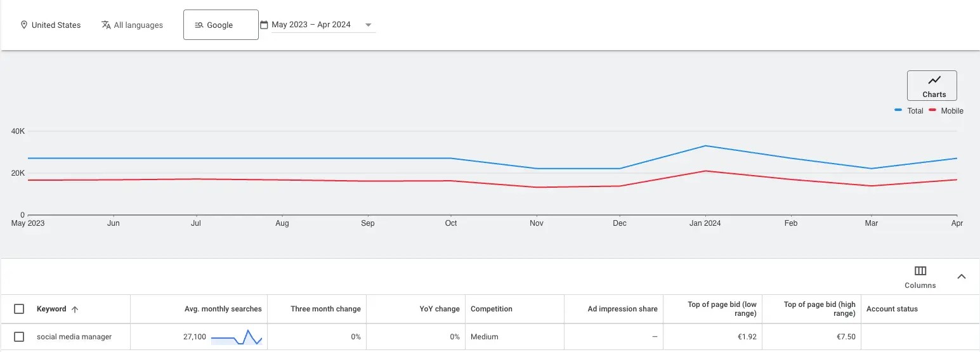
Task: Click the 27,100 searches value
Action: pyautogui.click(x=195, y=337)
